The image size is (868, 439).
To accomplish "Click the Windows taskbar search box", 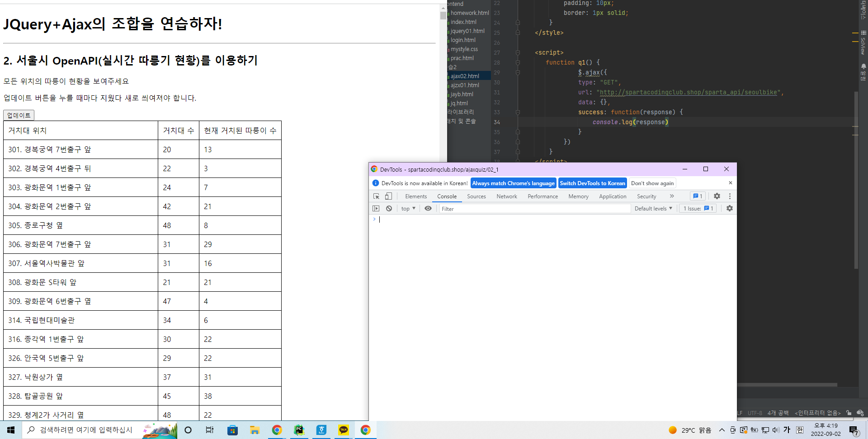I will [99, 430].
